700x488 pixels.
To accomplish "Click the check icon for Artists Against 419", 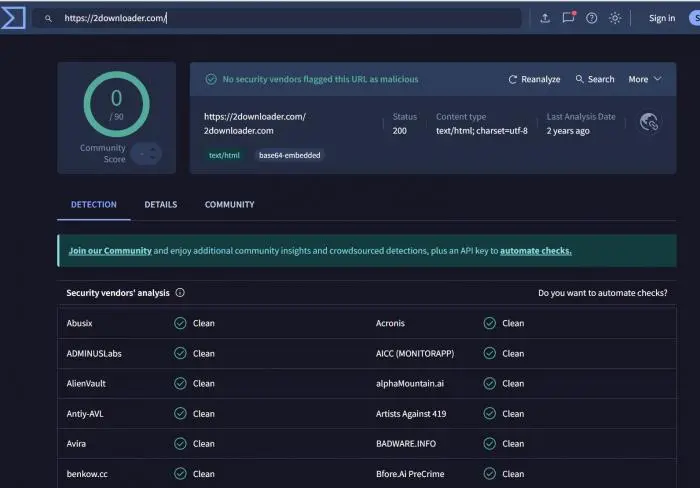I will (490, 413).
